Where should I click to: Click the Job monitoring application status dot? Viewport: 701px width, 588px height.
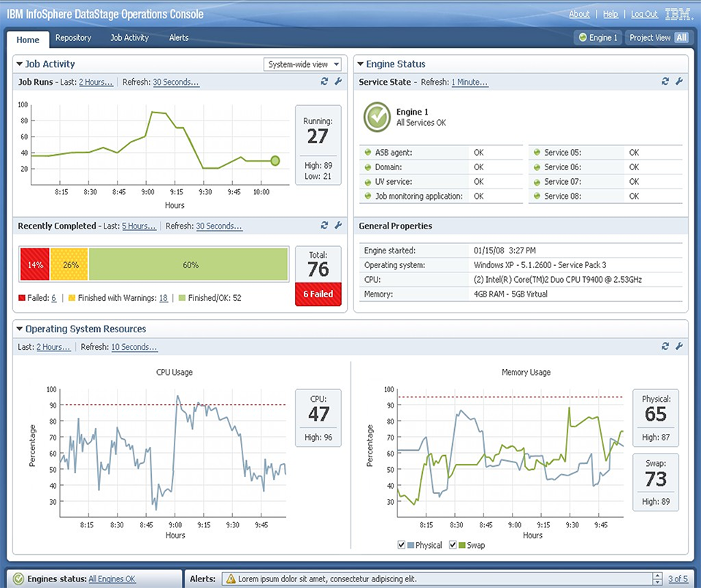(x=368, y=196)
